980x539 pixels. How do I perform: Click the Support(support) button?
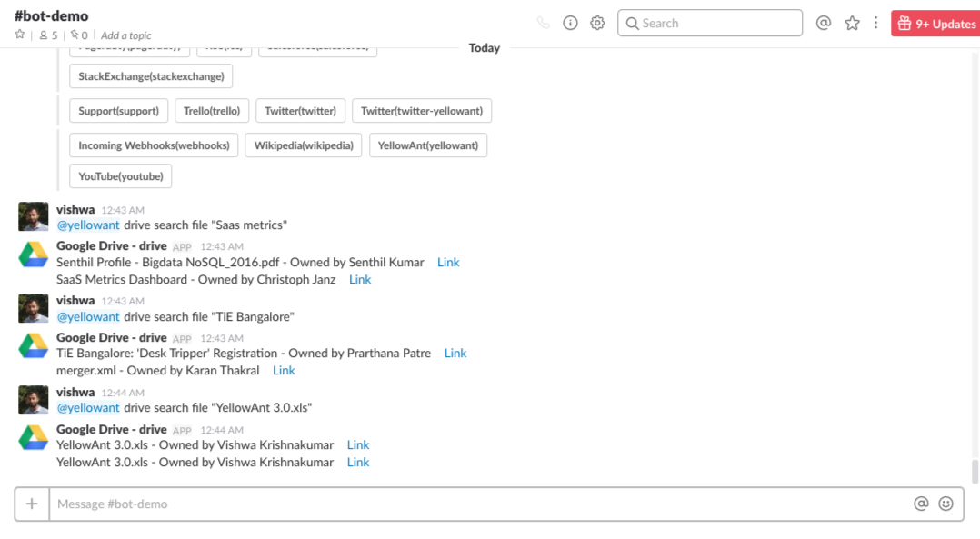point(119,111)
